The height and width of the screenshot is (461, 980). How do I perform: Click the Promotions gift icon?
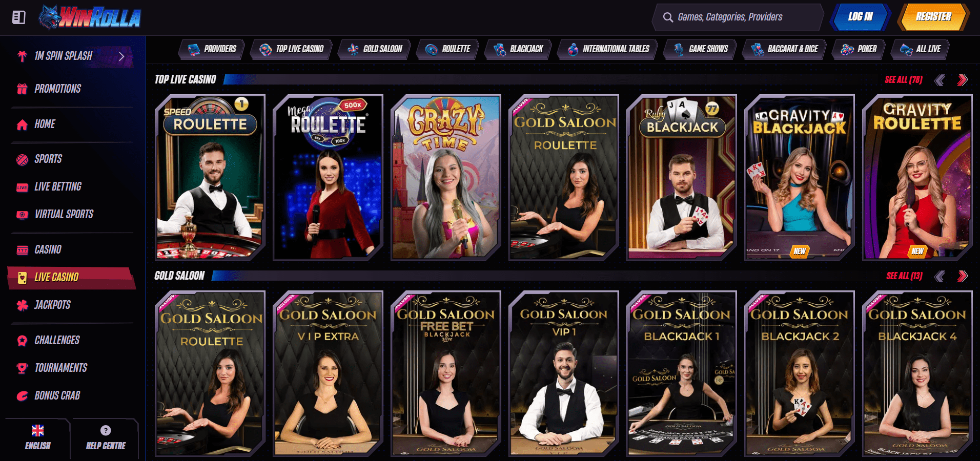(x=22, y=89)
